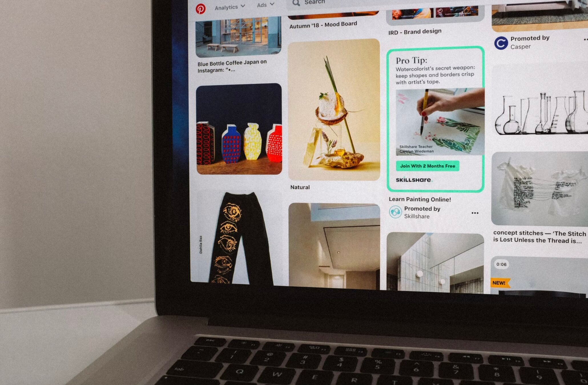Screen dimensions: 588x385
Task: Click the Learn Painting Online link
Action: pyautogui.click(x=422, y=199)
